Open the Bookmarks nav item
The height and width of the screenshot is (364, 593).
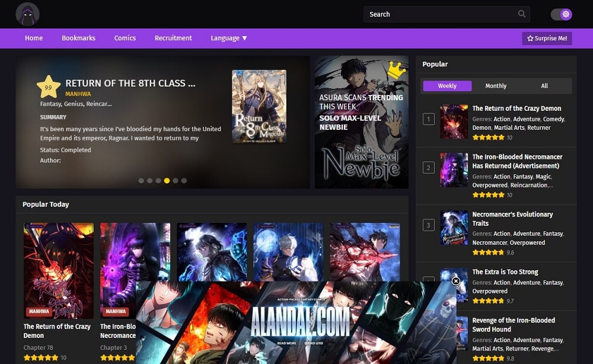tap(79, 38)
